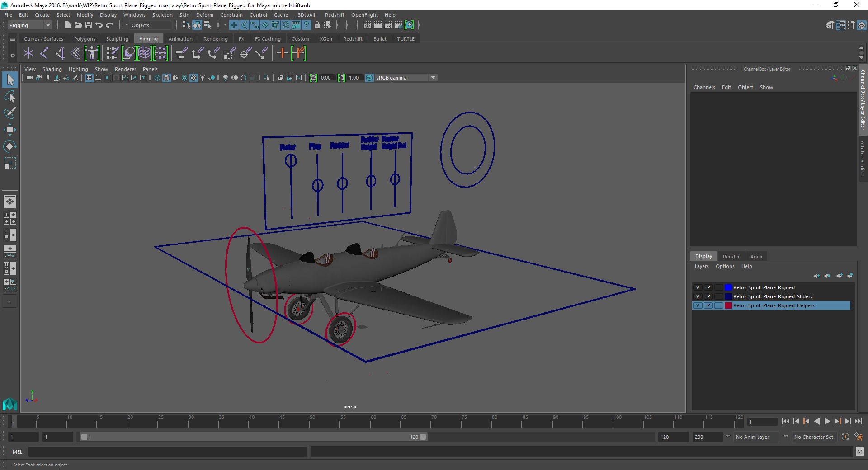868x470 pixels.
Task: Open animation preferences icon
Action: pyautogui.click(x=859, y=437)
